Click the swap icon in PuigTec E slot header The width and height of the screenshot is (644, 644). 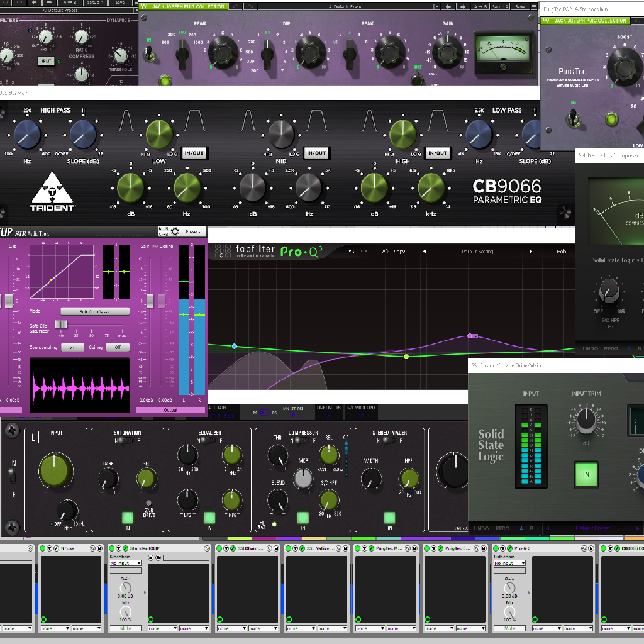click(477, 548)
